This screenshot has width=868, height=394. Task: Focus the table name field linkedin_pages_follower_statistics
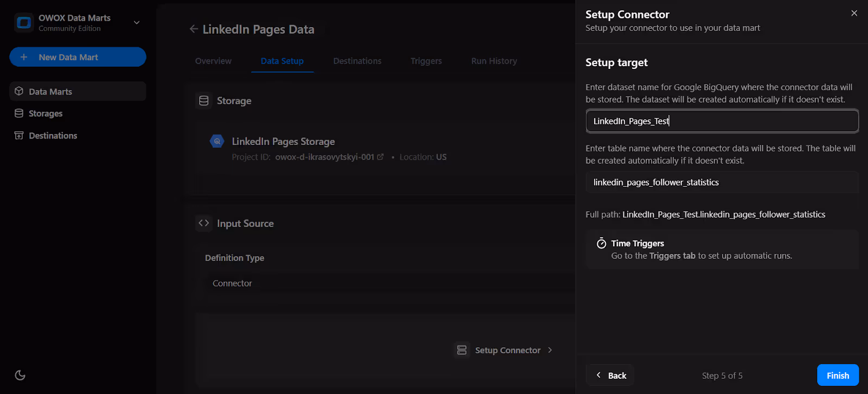(722, 182)
